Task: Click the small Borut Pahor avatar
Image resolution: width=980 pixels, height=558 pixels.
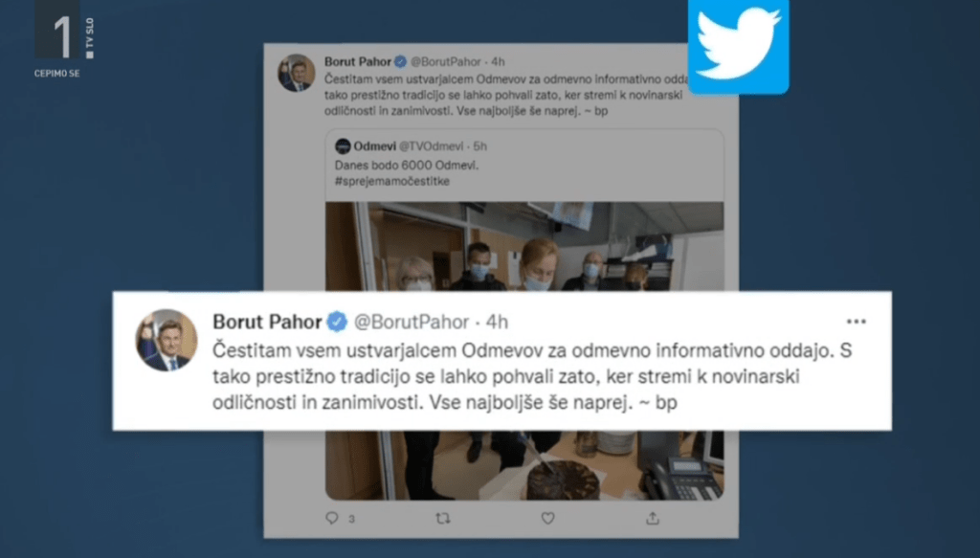Action: click(x=297, y=73)
